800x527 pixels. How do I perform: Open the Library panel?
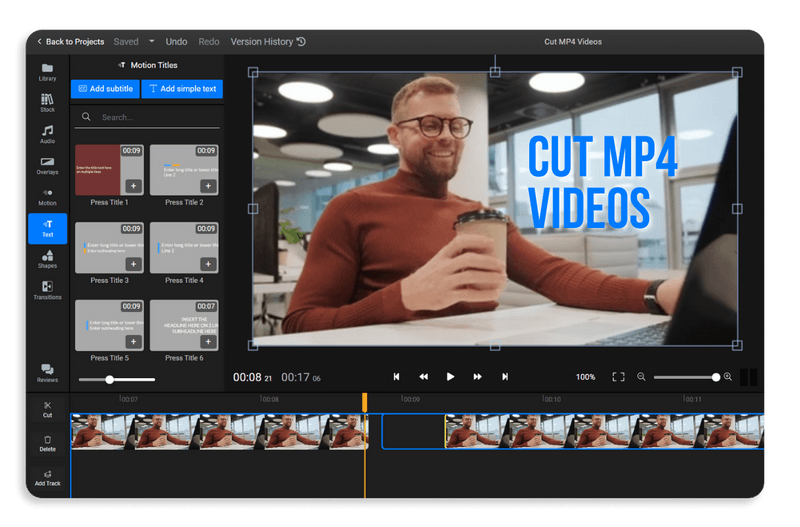(x=47, y=72)
